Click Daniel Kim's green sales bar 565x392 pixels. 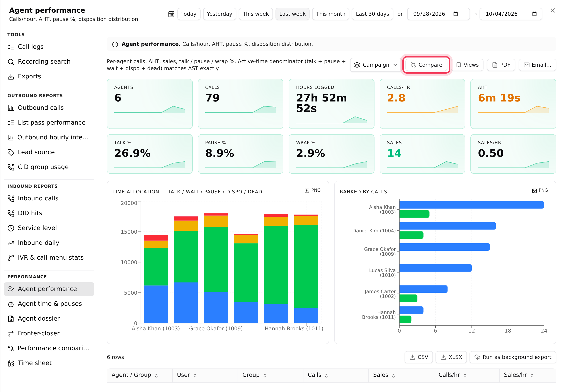click(x=411, y=235)
